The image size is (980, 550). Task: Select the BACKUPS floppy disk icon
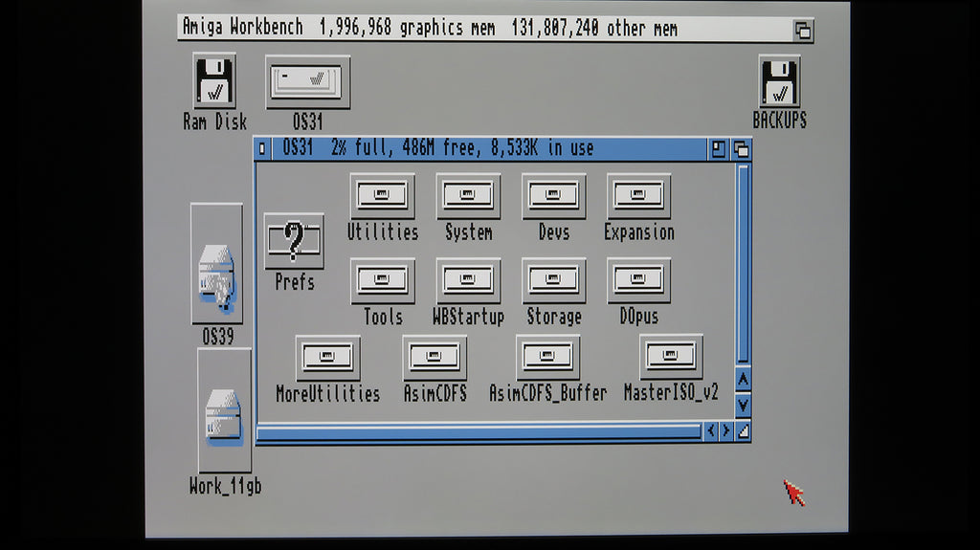[779, 82]
